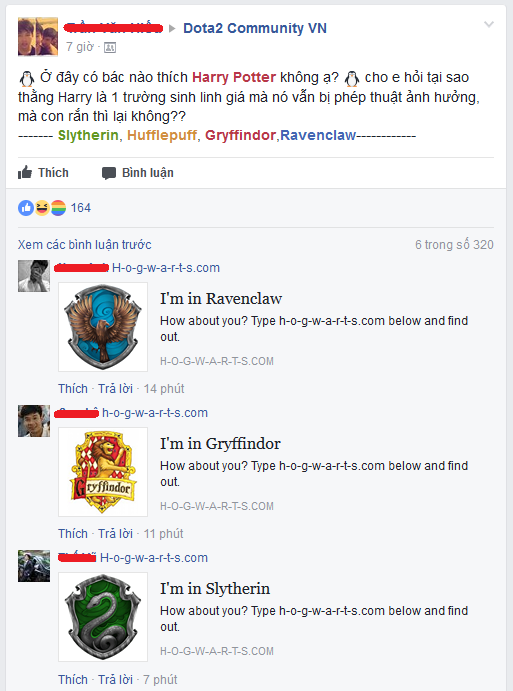Image resolution: width=513 pixels, height=691 pixels.
Task: Click the Thích thumbs-up icon under the post
Action: tap(25, 172)
